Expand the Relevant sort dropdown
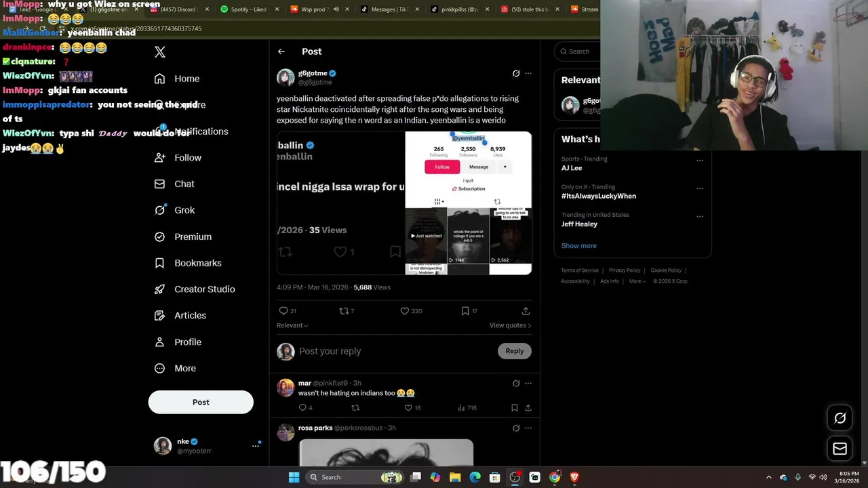The height and width of the screenshot is (488, 868). [292, 325]
